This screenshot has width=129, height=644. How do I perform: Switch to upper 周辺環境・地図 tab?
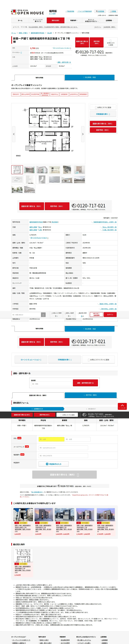pos(90,77)
